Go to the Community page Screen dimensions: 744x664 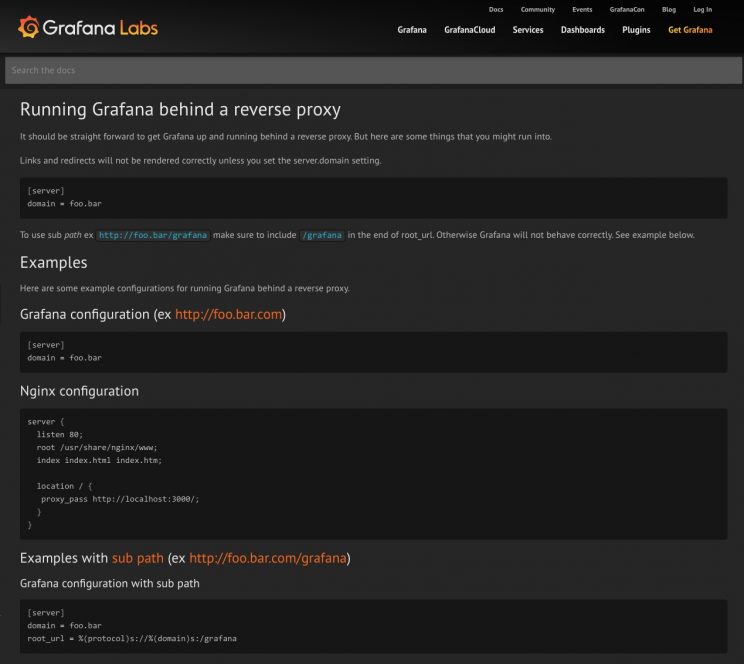click(537, 10)
